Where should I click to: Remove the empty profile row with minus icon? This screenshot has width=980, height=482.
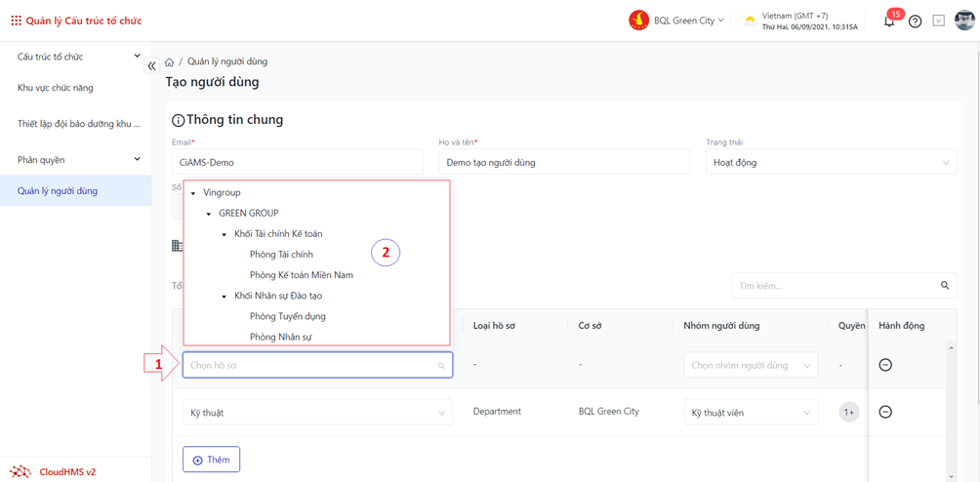pyautogui.click(x=885, y=365)
